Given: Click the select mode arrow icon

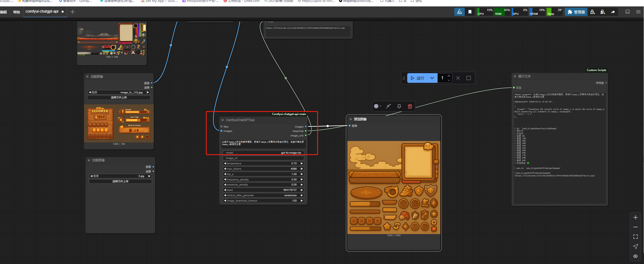Looking at the screenshot, I should 635,247.
